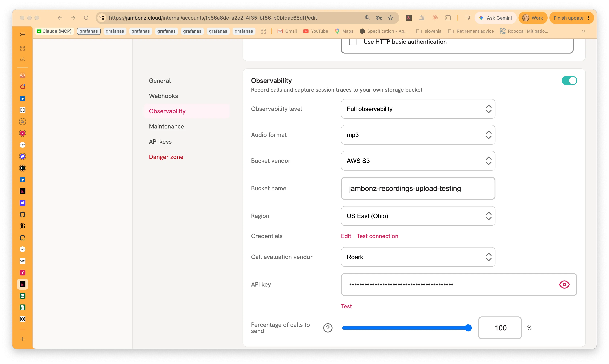
Task: Go to the General settings section
Action: [160, 80]
